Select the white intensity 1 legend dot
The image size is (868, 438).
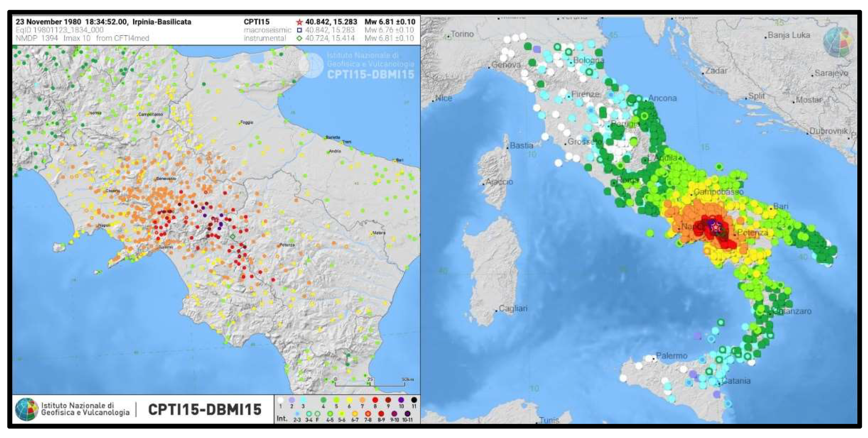281,400
